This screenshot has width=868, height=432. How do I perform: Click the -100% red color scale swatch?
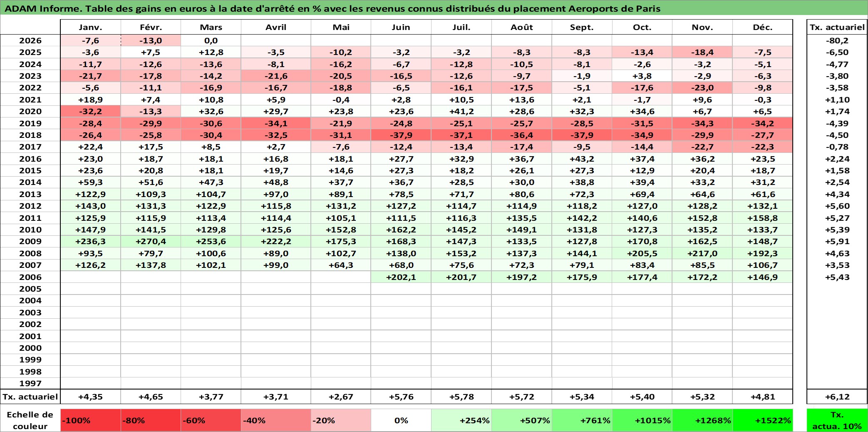pos(91,420)
